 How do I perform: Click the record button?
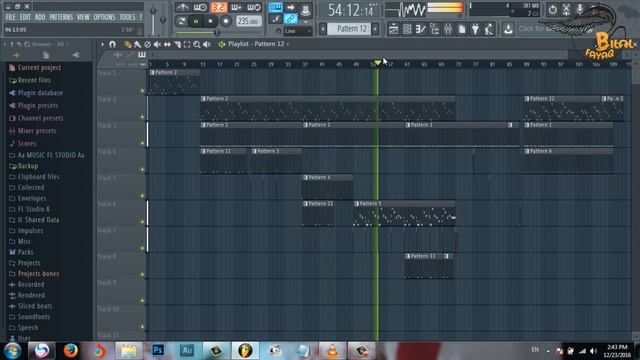pos(225,21)
